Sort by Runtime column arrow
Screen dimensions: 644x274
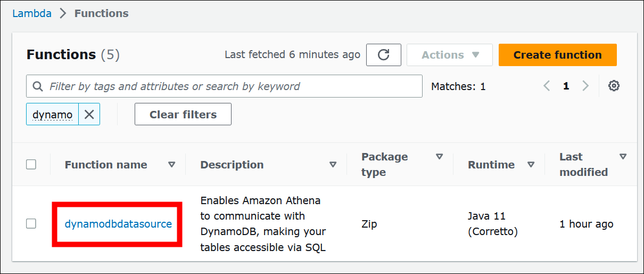click(x=531, y=165)
